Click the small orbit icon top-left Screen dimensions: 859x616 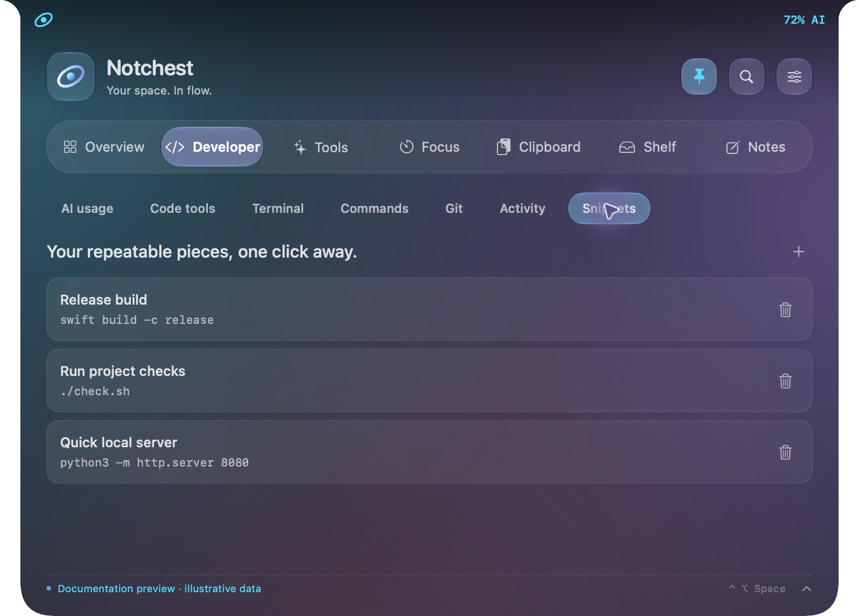(44, 20)
